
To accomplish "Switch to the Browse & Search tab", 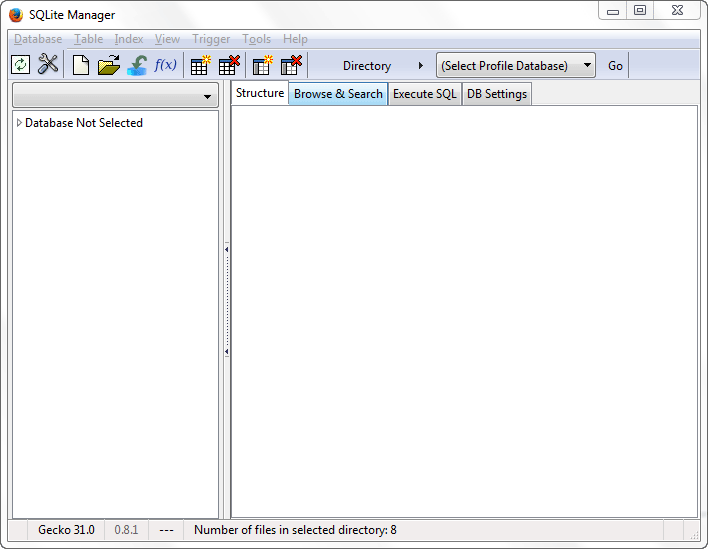I will tap(338, 94).
